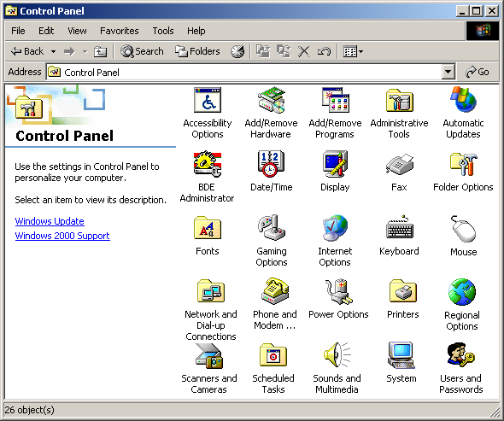Select the Regional Options globe icon

(x=462, y=292)
